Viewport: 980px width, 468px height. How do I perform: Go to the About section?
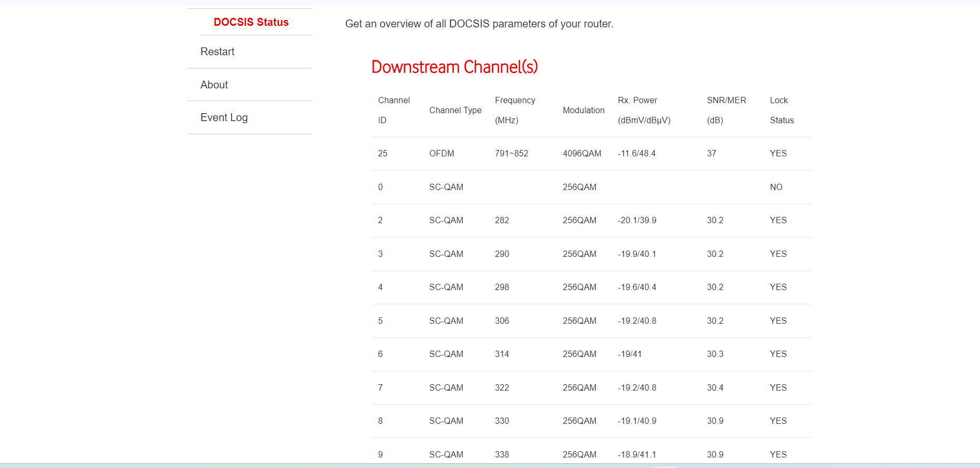[x=214, y=85]
